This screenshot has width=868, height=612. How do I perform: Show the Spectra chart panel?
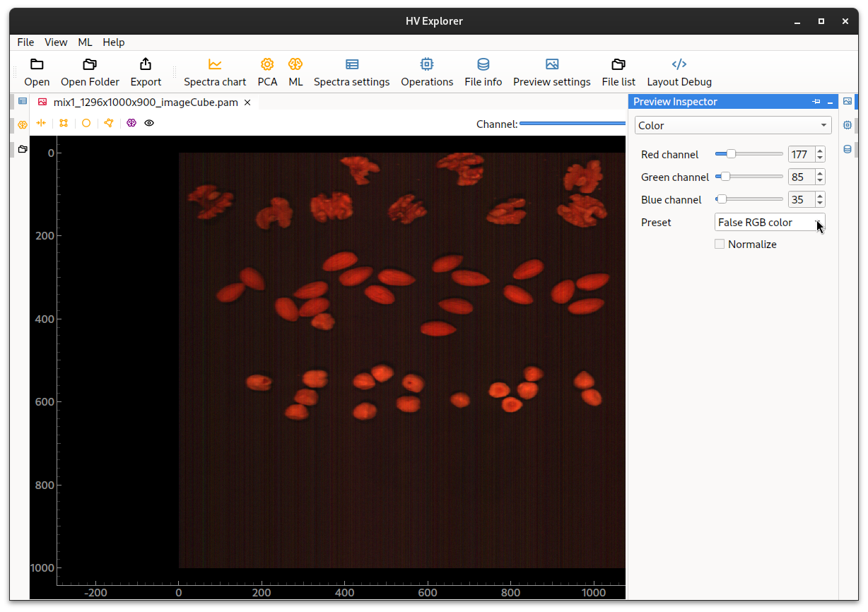215,73
